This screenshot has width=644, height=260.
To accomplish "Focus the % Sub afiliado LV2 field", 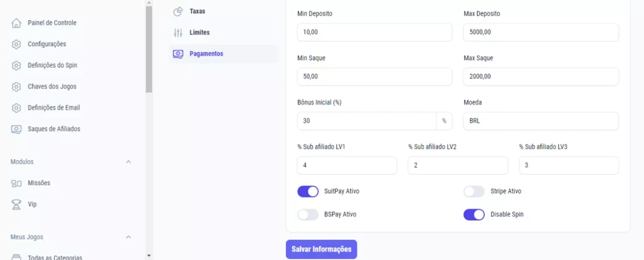I will [x=458, y=165].
